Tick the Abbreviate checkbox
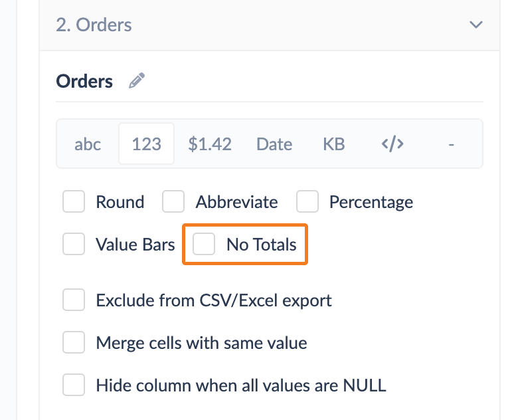 click(173, 201)
